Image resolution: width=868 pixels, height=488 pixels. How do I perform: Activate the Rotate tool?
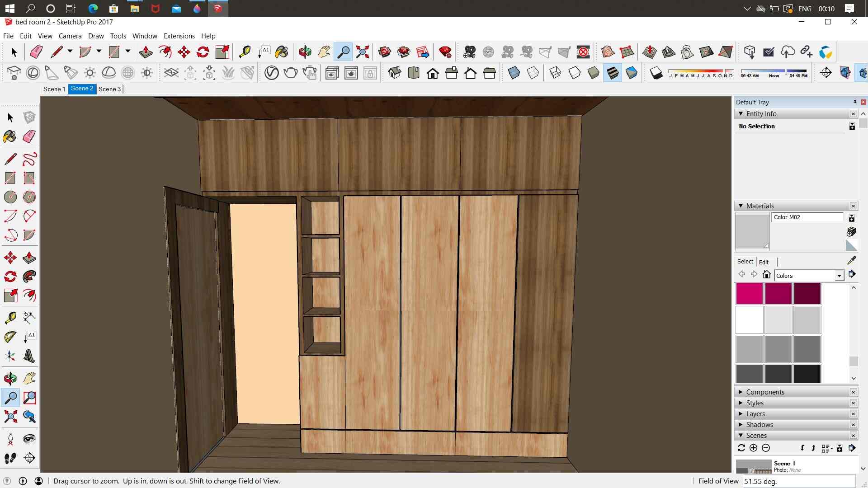click(203, 52)
